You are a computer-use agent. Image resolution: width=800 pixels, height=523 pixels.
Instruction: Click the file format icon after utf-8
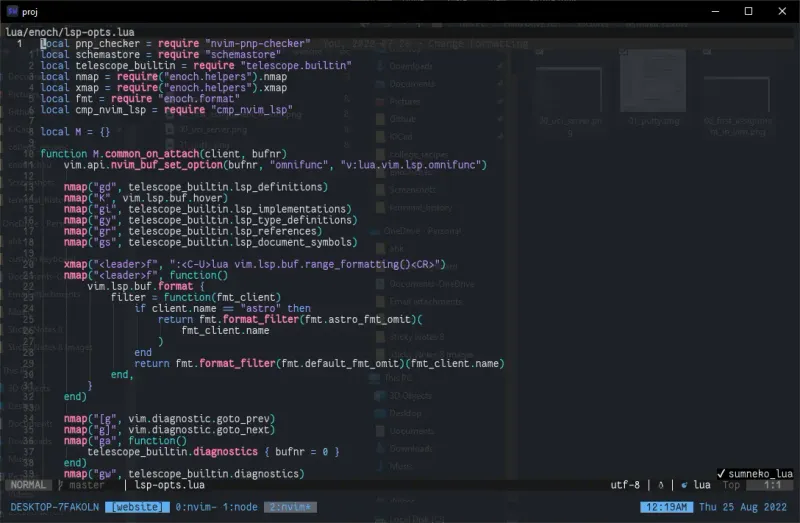[x=660, y=485]
